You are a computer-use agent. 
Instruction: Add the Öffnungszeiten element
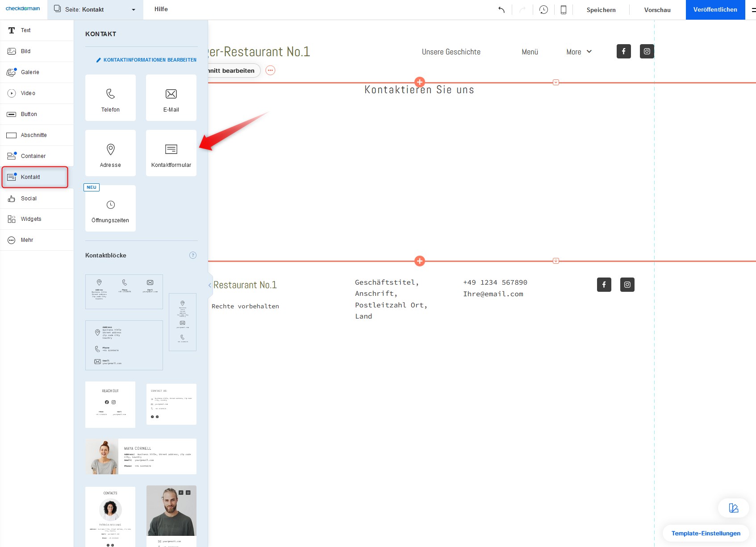(110, 208)
